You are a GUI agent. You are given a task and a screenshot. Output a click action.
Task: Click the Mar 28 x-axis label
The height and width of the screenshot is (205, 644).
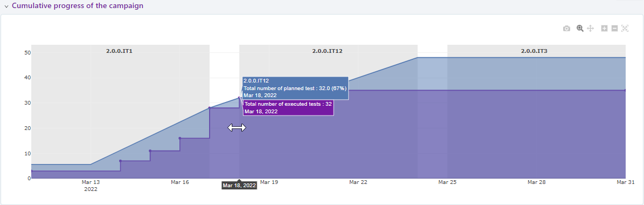(x=536, y=182)
